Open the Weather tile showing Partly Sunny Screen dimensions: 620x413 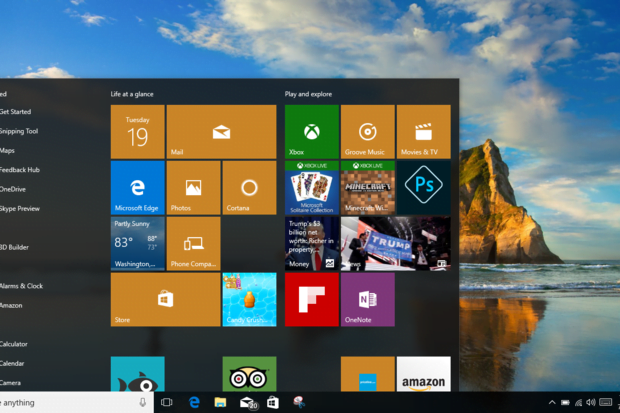click(138, 244)
